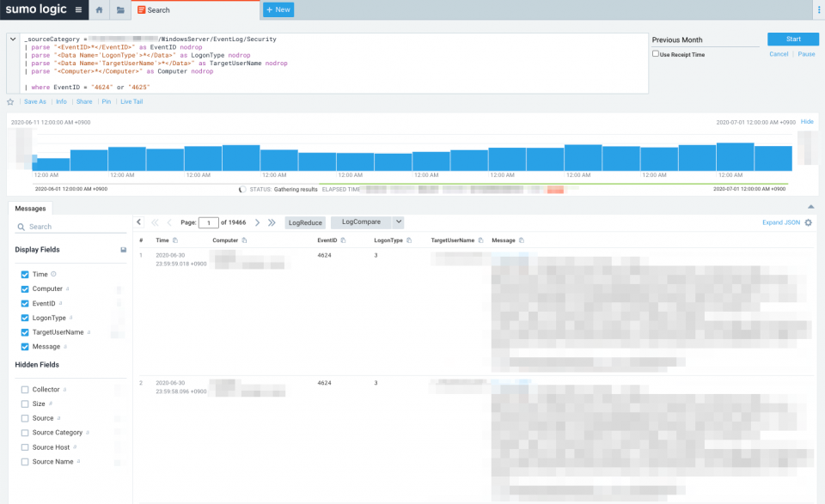Go to the first results page
Screen dimensions: 825x504
point(156,222)
